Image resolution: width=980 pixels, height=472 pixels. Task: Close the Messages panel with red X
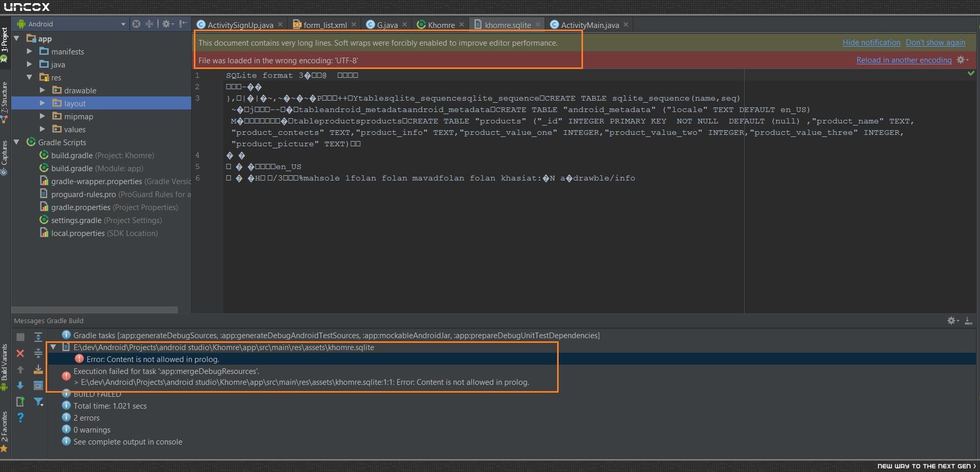[20, 353]
